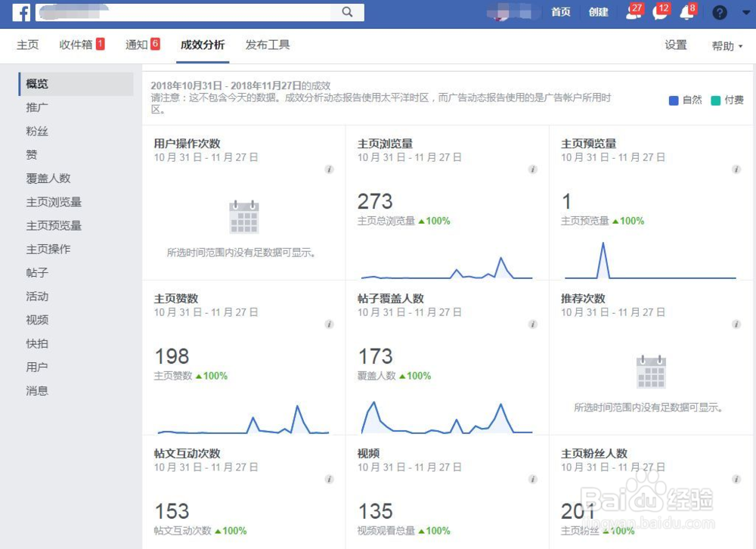Select the 成效分析 tab
Screen dimensions: 756x549
tap(203, 45)
